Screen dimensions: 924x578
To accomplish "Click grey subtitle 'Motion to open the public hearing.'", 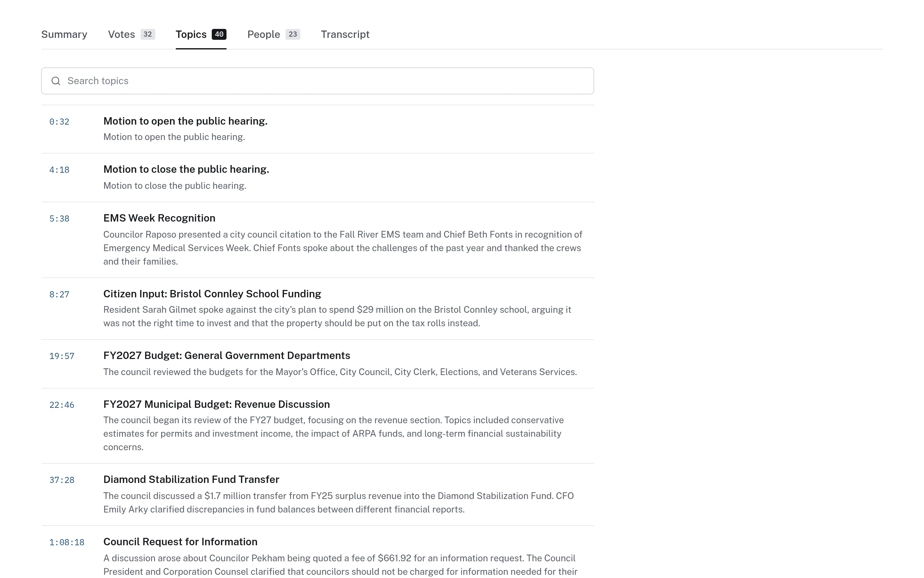I will click(174, 137).
